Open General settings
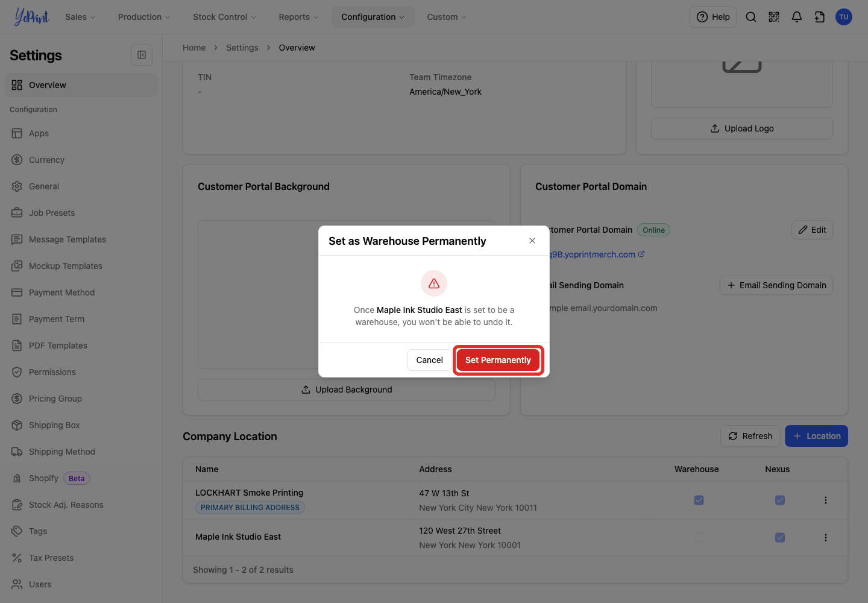 click(x=81, y=186)
